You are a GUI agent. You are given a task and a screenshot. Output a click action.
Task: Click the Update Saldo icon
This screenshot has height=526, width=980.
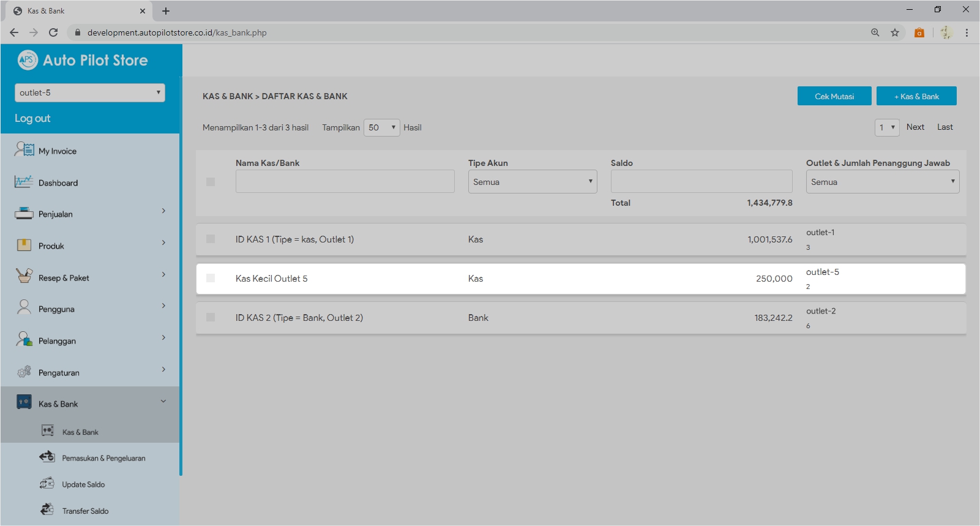(x=47, y=484)
